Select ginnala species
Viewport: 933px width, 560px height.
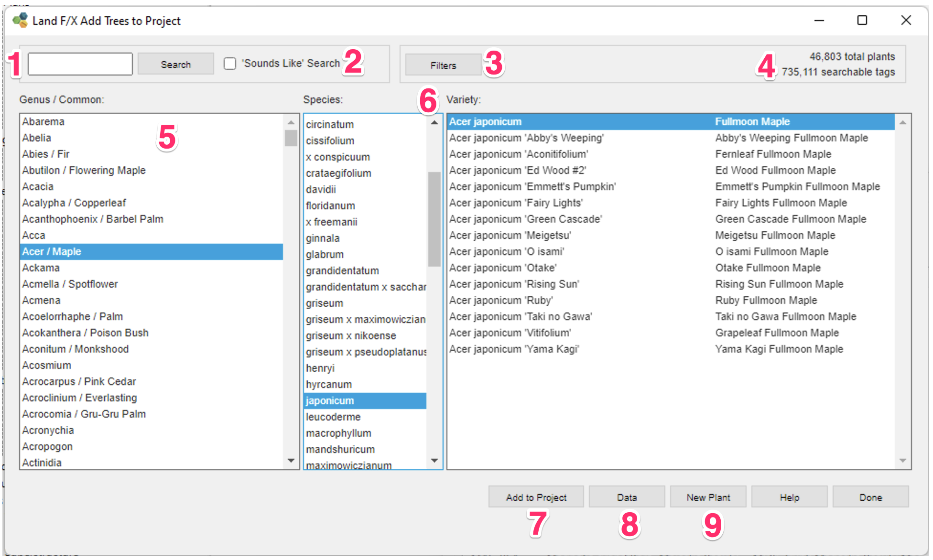(x=365, y=238)
